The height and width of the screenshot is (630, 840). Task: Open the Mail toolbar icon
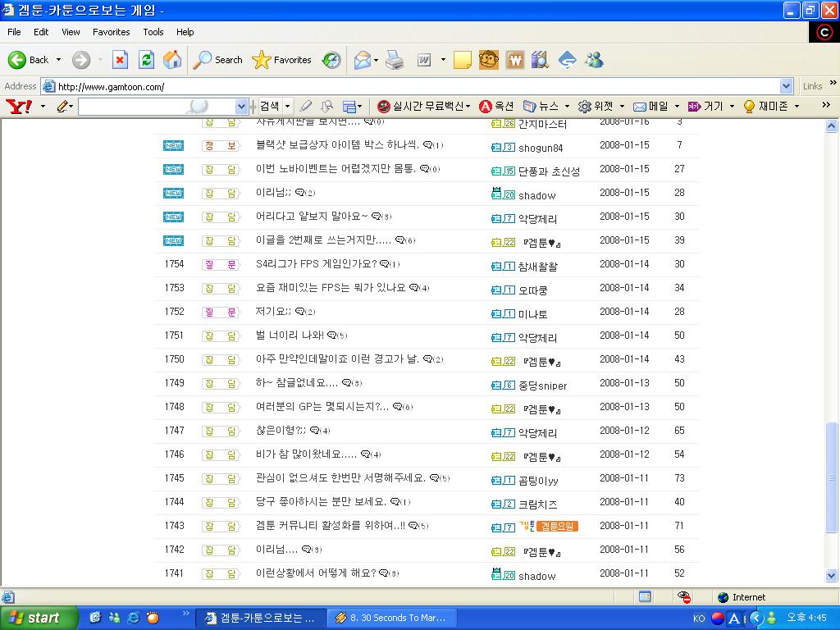pos(362,60)
